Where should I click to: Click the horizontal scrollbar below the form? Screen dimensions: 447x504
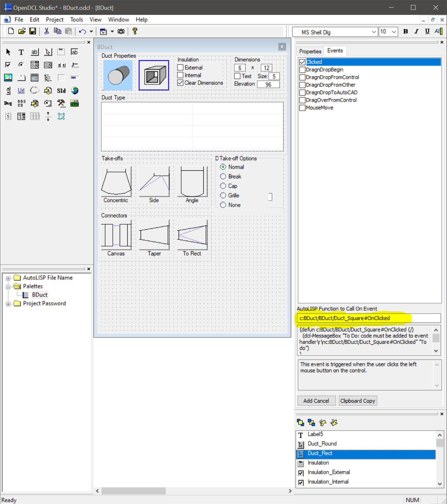(x=194, y=491)
